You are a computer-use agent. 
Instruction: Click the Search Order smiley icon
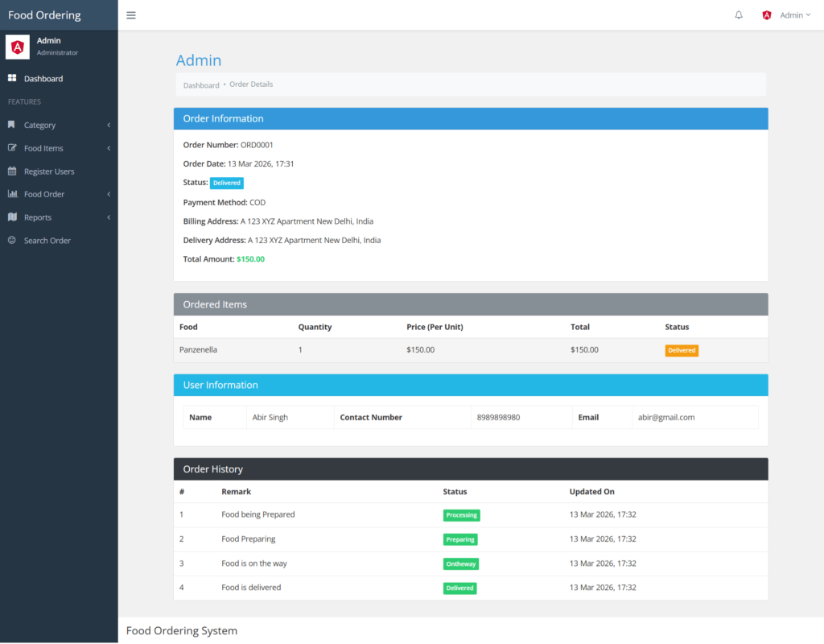tap(13, 240)
